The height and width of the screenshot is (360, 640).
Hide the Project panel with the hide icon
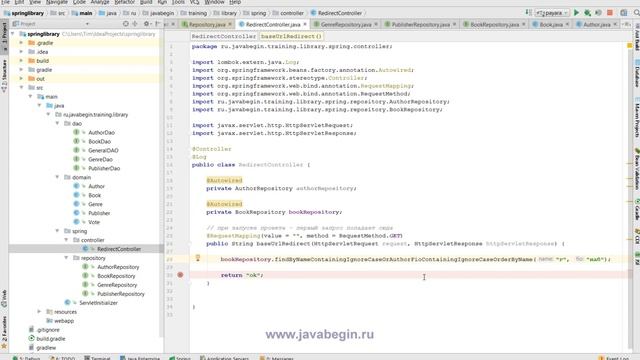pos(158,24)
